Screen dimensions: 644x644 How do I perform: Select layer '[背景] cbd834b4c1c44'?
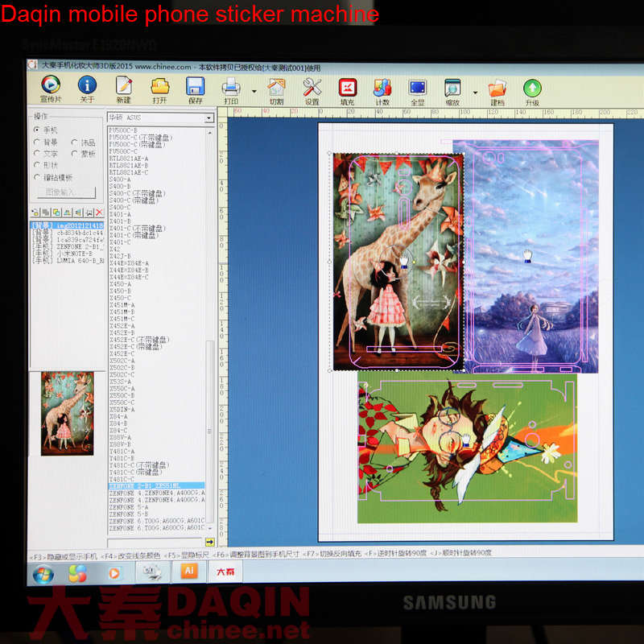click(68, 233)
